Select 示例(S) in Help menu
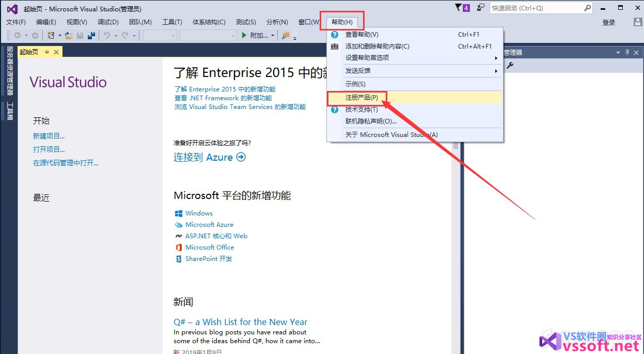 point(415,84)
